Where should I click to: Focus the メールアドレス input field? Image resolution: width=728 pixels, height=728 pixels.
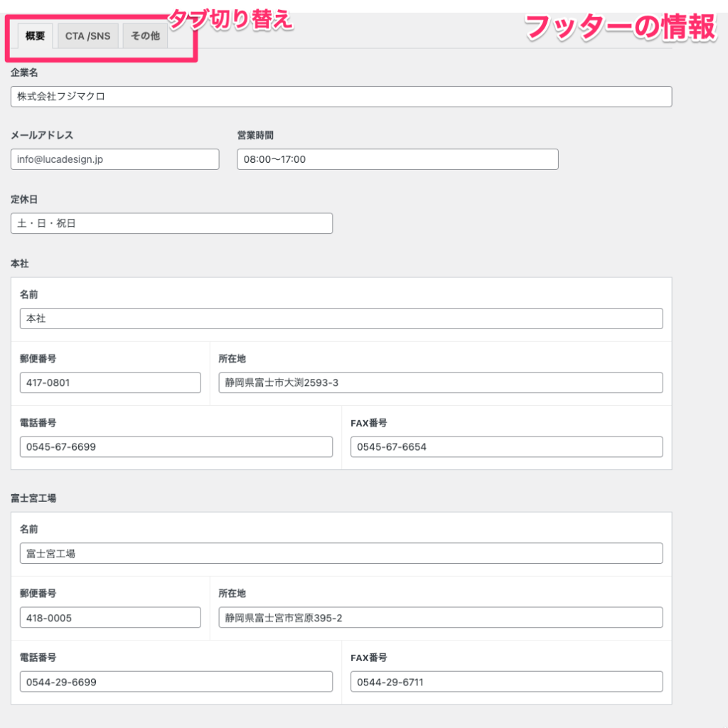point(115,159)
